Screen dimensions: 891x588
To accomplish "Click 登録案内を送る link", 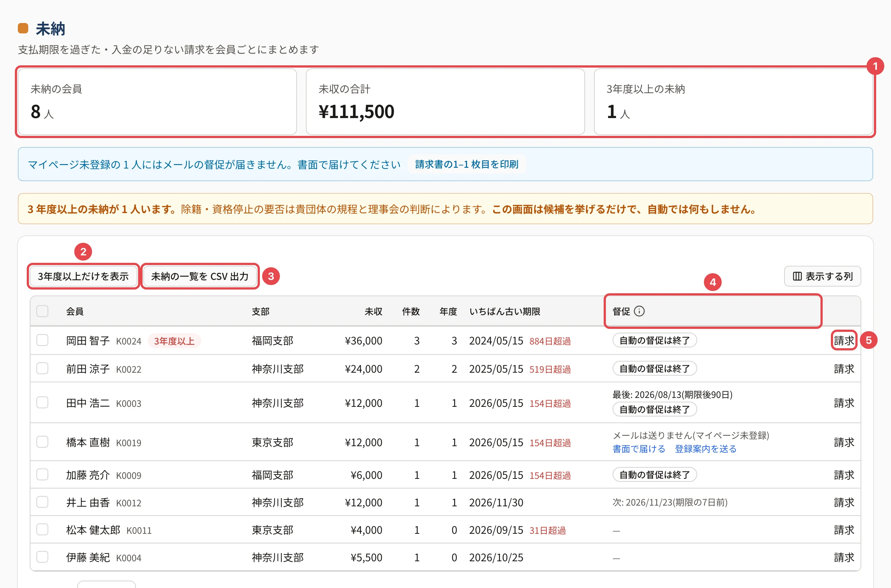I will (705, 449).
